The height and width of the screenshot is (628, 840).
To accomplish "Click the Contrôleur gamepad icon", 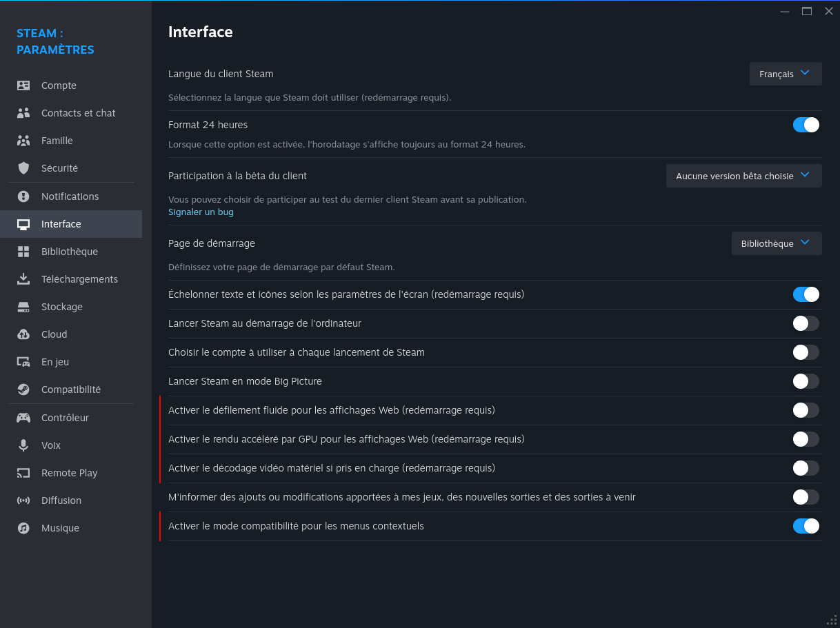I will point(23,418).
